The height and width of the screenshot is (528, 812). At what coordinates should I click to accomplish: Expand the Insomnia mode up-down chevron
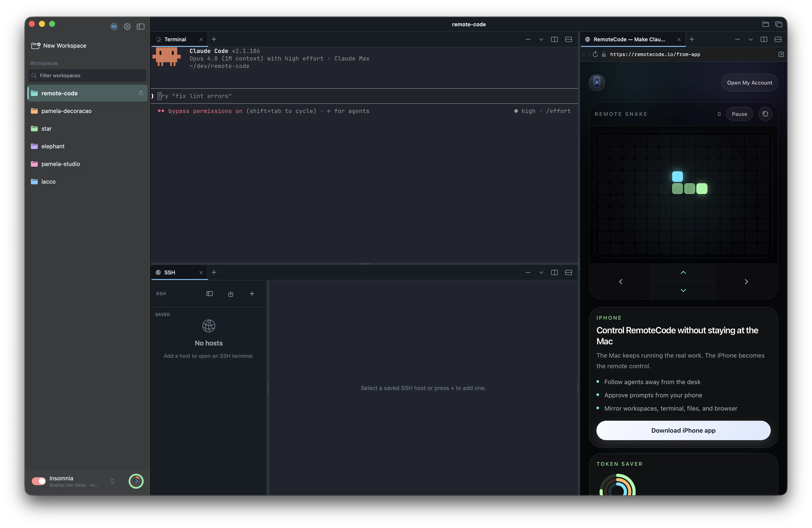pyautogui.click(x=112, y=481)
